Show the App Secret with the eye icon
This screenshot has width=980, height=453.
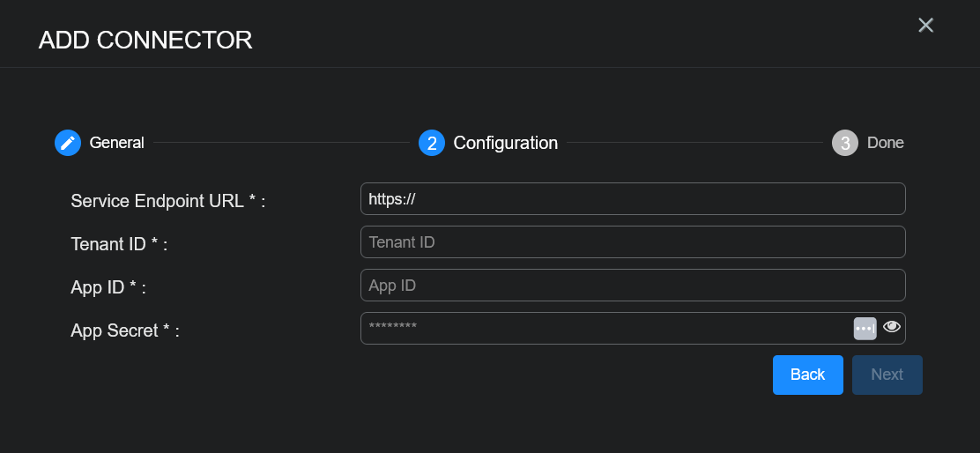coord(892,327)
